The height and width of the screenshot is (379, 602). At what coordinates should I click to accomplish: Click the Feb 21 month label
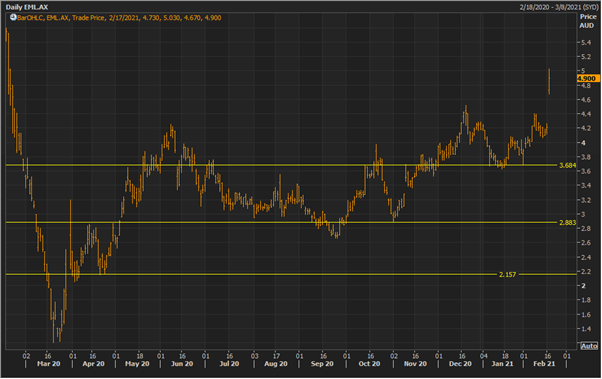pyautogui.click(x=544, y=364)
